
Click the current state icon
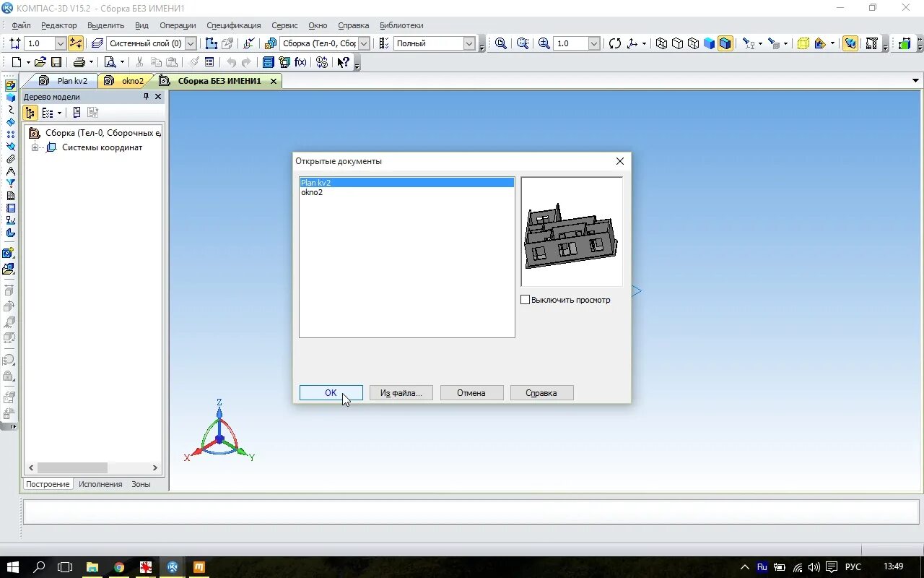pyautogui.click(x=14, y=43)
